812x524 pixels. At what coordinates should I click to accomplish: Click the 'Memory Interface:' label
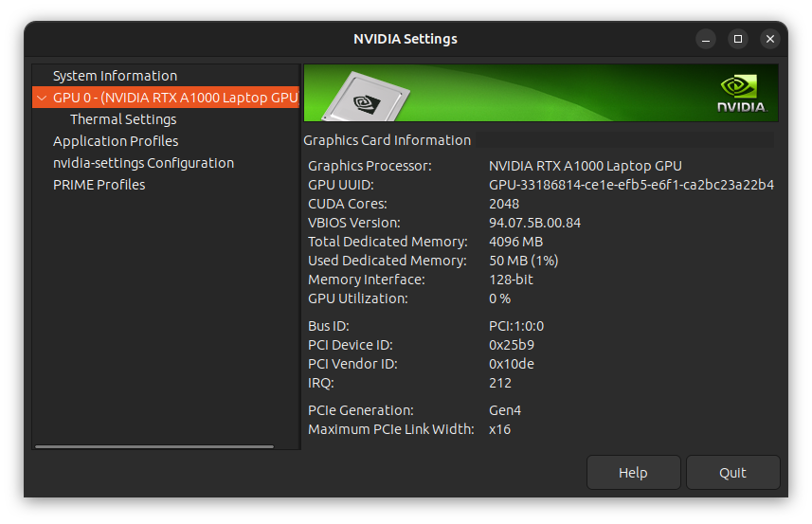point(367,280)
